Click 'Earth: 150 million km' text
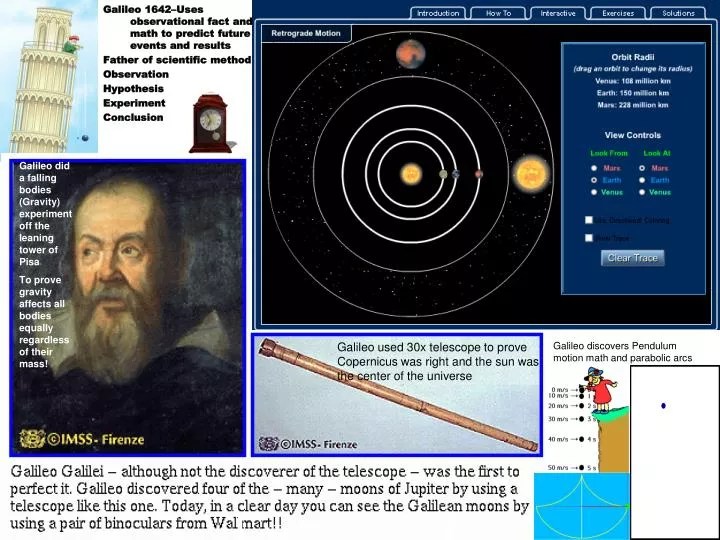Image resolution: width=720 pixels, height=540 pixels. click(x=633, y=93)
